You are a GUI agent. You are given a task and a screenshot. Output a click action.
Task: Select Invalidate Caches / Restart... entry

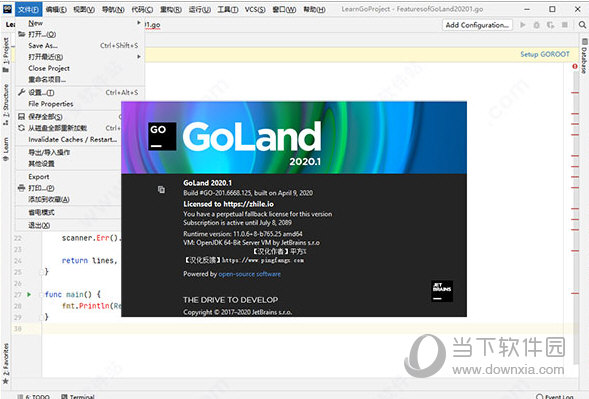pos(68,139)
